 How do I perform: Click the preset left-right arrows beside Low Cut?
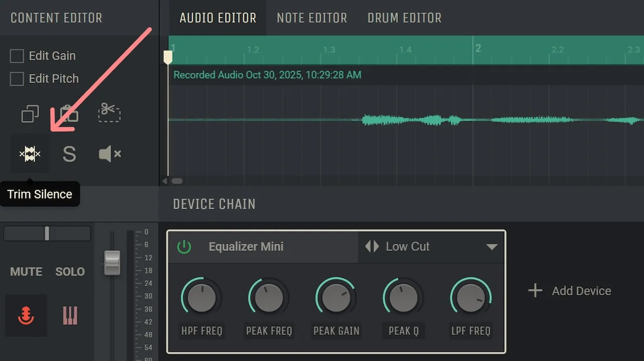[x=372, y=246]
